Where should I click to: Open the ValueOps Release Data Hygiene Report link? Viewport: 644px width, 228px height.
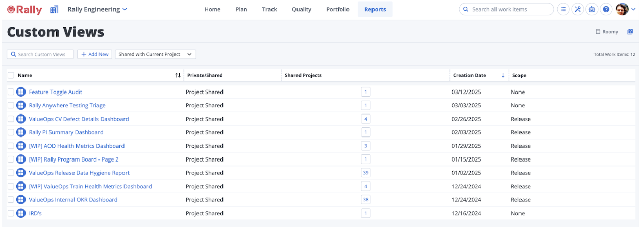pos(79,173)
